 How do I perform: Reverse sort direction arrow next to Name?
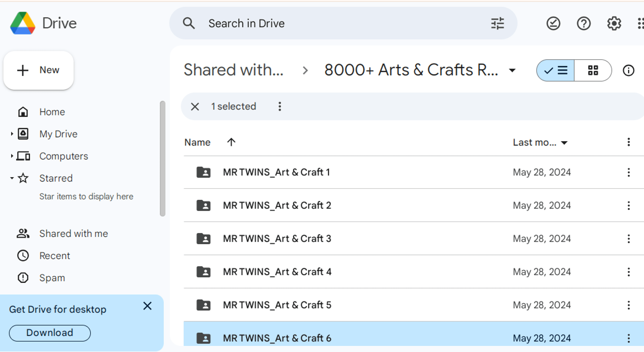click(231, 142)
